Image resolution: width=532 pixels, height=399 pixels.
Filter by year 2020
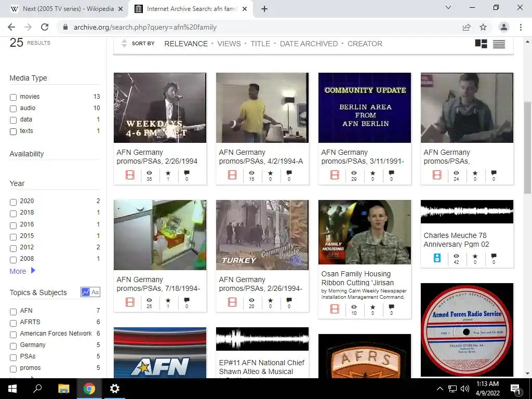13,202
